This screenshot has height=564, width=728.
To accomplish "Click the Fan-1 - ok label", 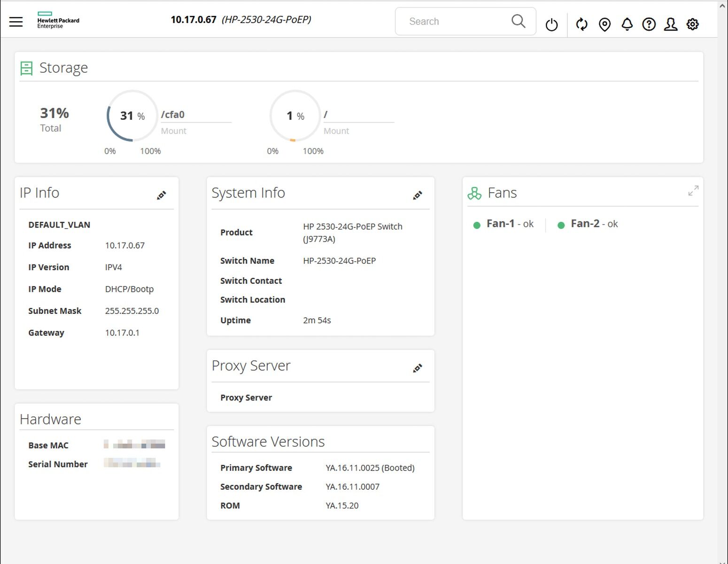I will pos(510,224).
